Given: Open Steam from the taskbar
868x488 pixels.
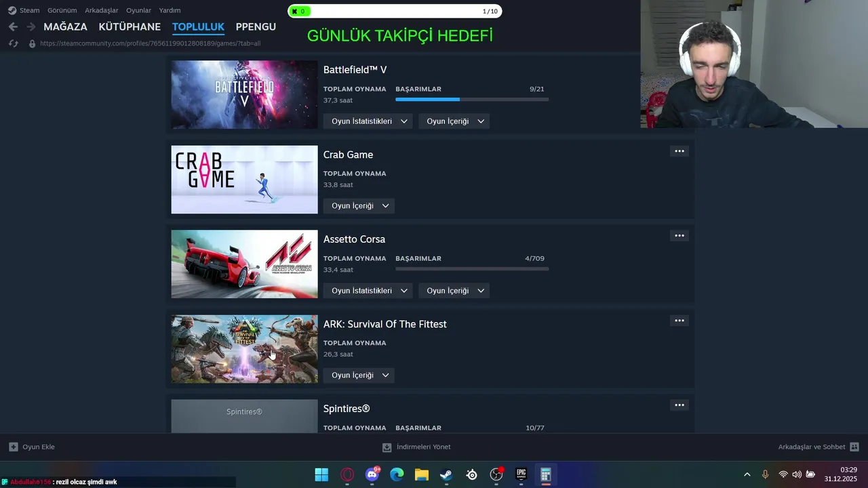Looking at the screenshot, I should point(446,474).
